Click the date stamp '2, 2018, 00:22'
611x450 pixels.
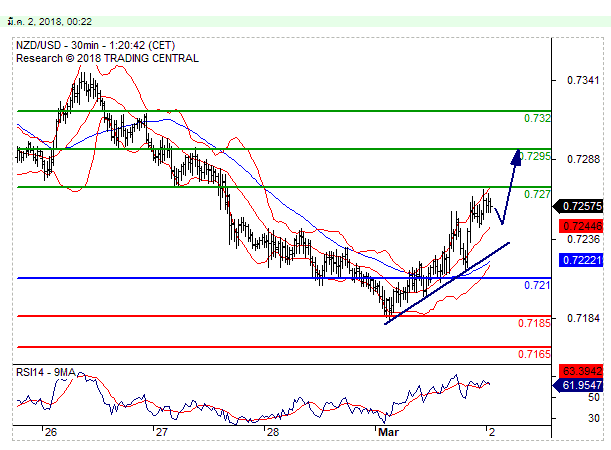59,22
